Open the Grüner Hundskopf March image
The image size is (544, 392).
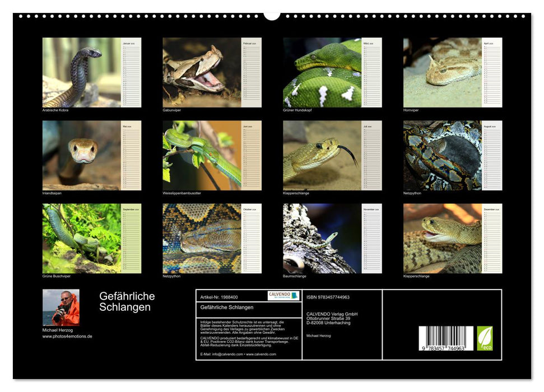[322, 72]
